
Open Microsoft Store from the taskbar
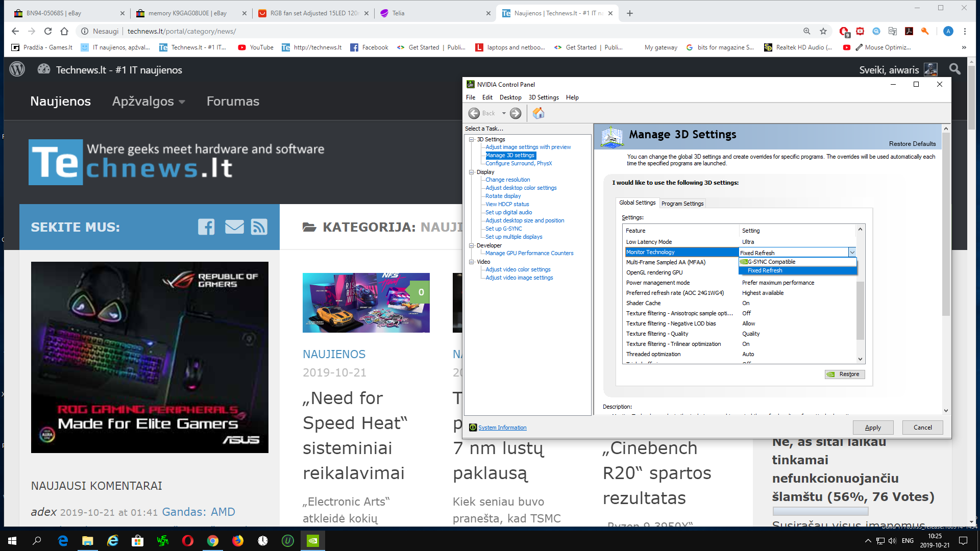pyautogui.click(x=137, y=541)
